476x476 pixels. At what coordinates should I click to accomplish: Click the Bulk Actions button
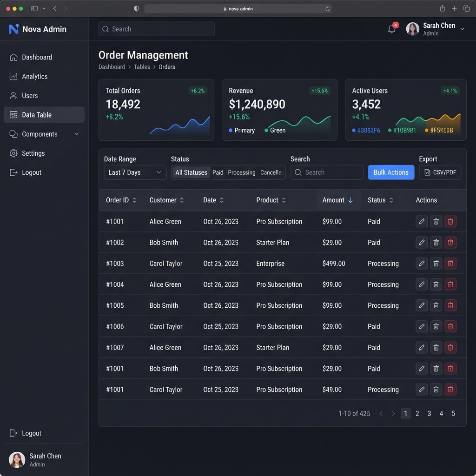[390, 172]
